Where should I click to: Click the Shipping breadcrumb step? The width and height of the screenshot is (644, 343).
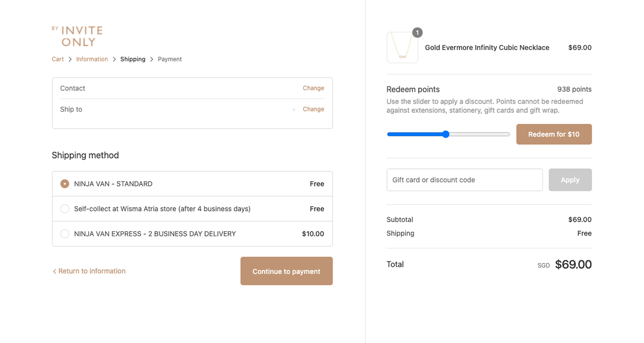coord(133,59)
